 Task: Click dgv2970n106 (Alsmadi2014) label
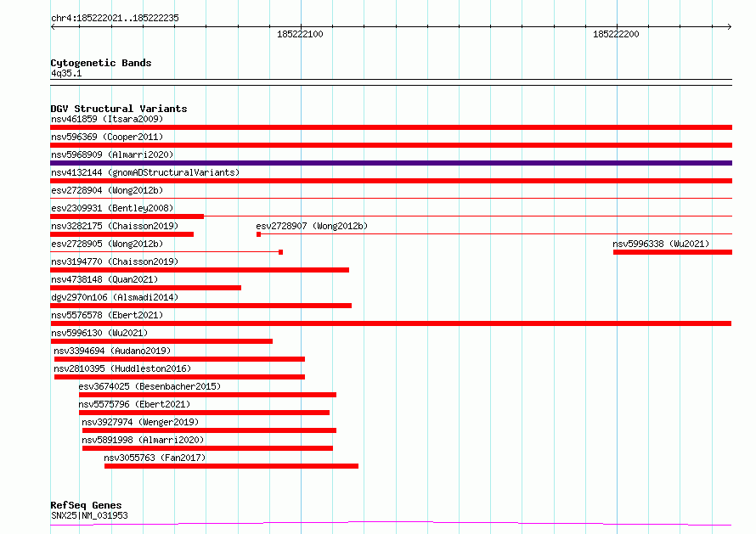pyautogui.click(x=115, y=297)
